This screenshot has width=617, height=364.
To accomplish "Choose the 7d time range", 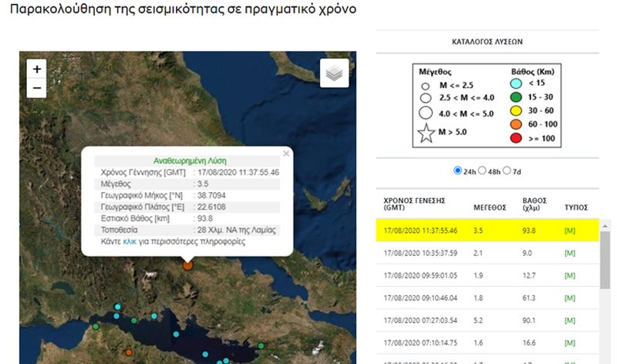I will pos(507,170).
